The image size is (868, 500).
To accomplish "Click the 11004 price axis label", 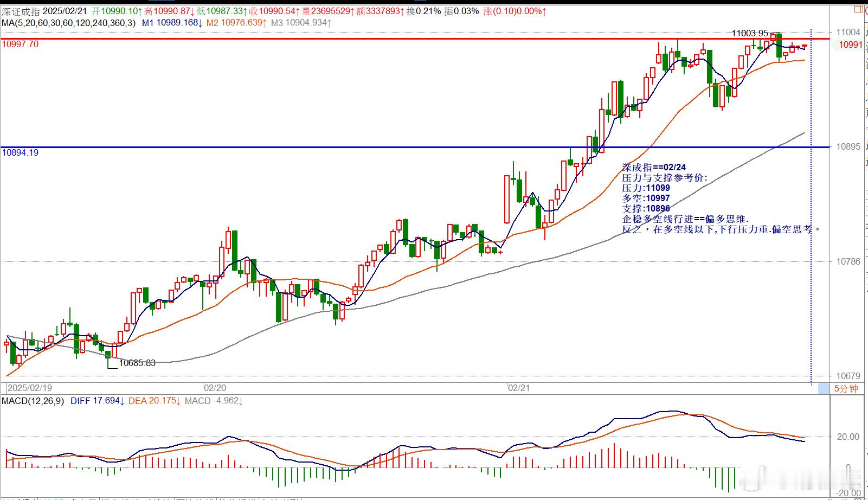I will (848, 33).
